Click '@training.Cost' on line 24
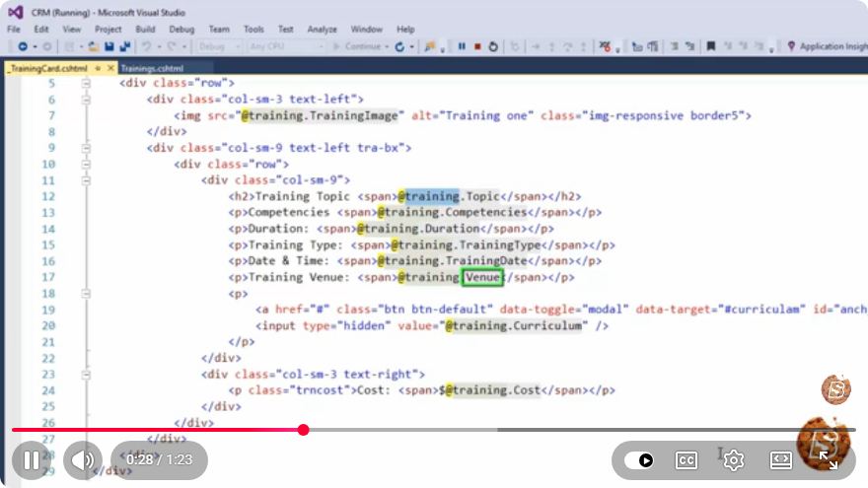This screenshot has height=488, width=868. coord(492,390)
